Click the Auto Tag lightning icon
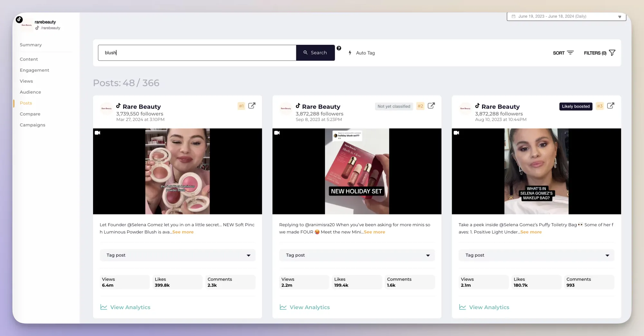Screen dimensions: 644x336 coord(350,53)
